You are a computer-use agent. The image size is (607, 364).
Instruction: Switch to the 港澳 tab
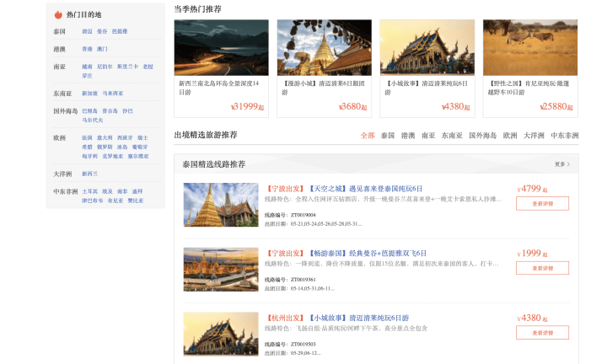[407, 136]
